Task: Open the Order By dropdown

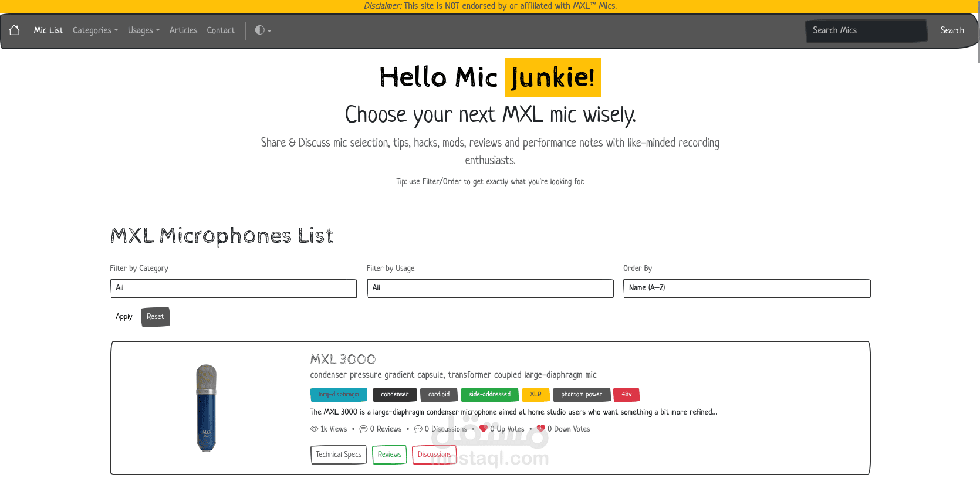Action: tap(746, 288)
